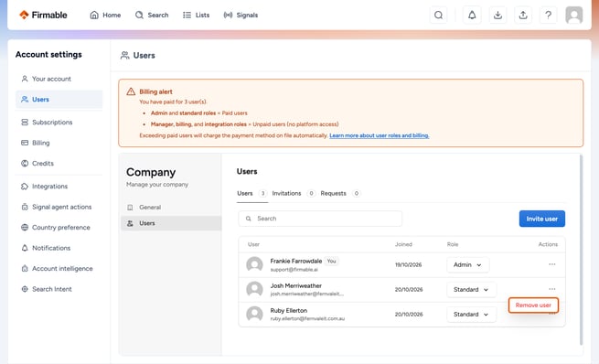Click the Role column header
The width and height of the screenshot is (599, 364).
(x=453, y=244)
